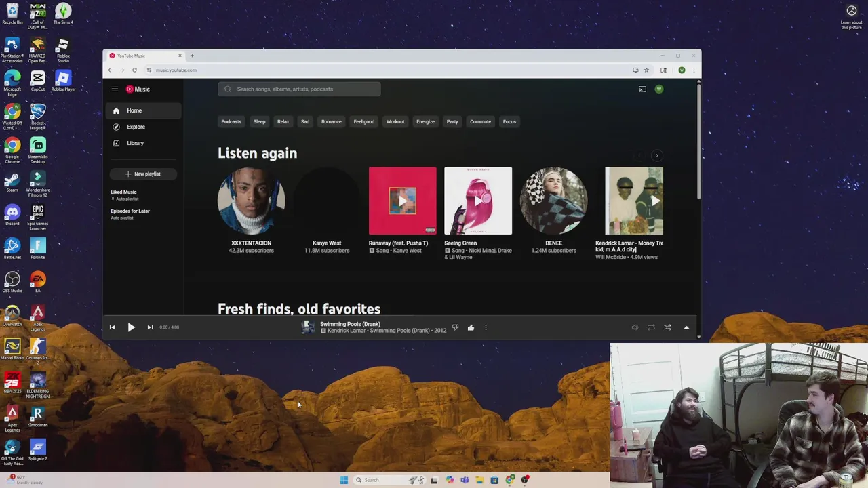The height and width of the screenshot is (488, 868).
Task: Open the XXXTENTACION artist thumbnail
Action: pyautogui.click(x=252, y=201)
